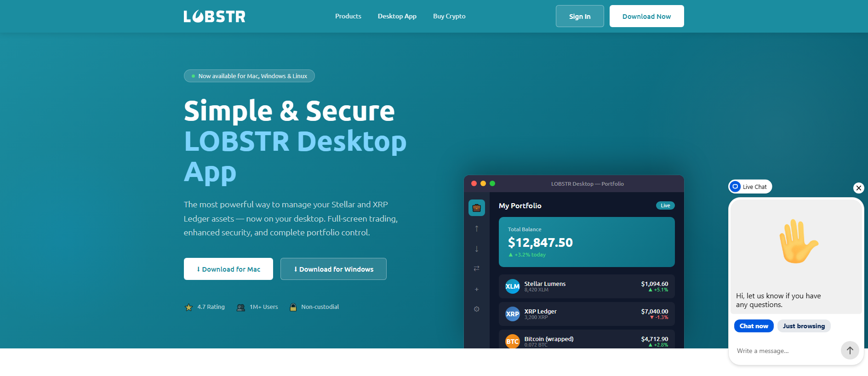Click the 3,200 XRP amount
The height and width of the screenshot is (376, 868).
coord(536,317)
